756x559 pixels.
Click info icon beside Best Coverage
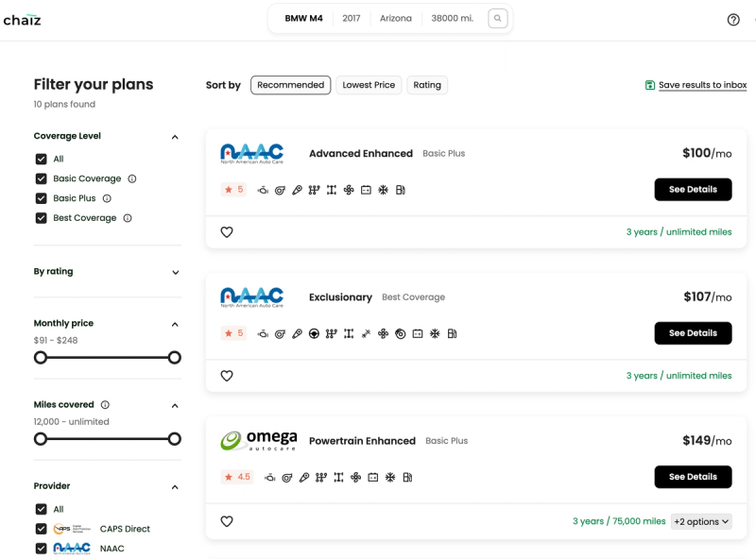pos(128,218)
